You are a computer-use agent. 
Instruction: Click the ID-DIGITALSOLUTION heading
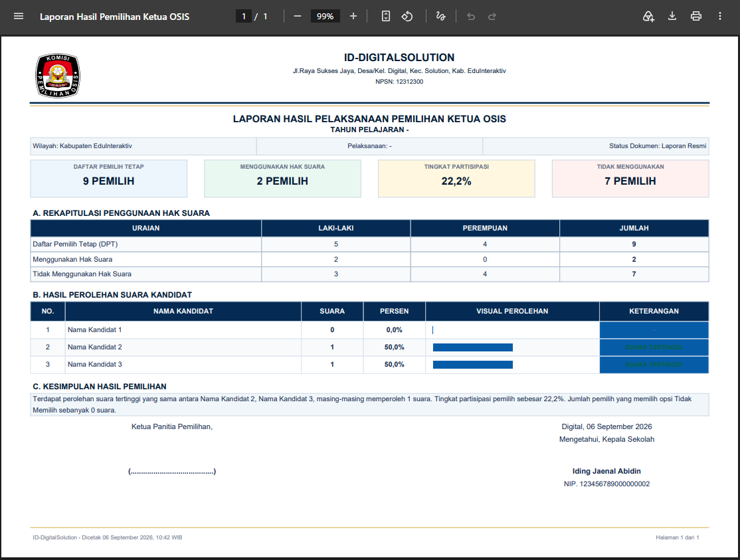pyautogui.click(x=399, y=58)
